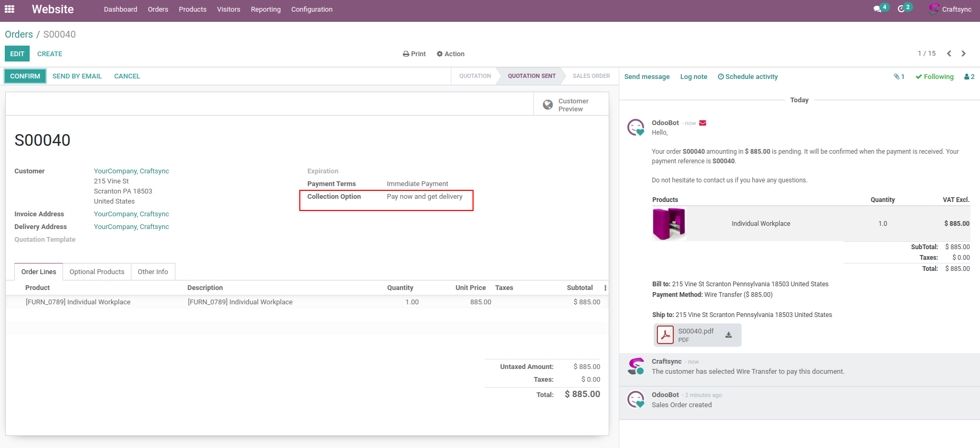Viewport: 980px width, 448px height.
Task: Toggle the Following status
Action: coord(934,77)
